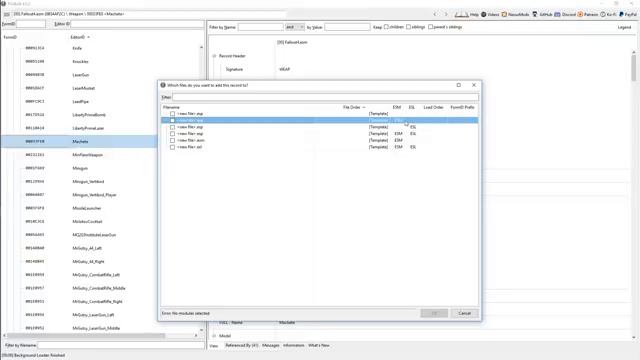Focus the FormID search field

[31, 24]
